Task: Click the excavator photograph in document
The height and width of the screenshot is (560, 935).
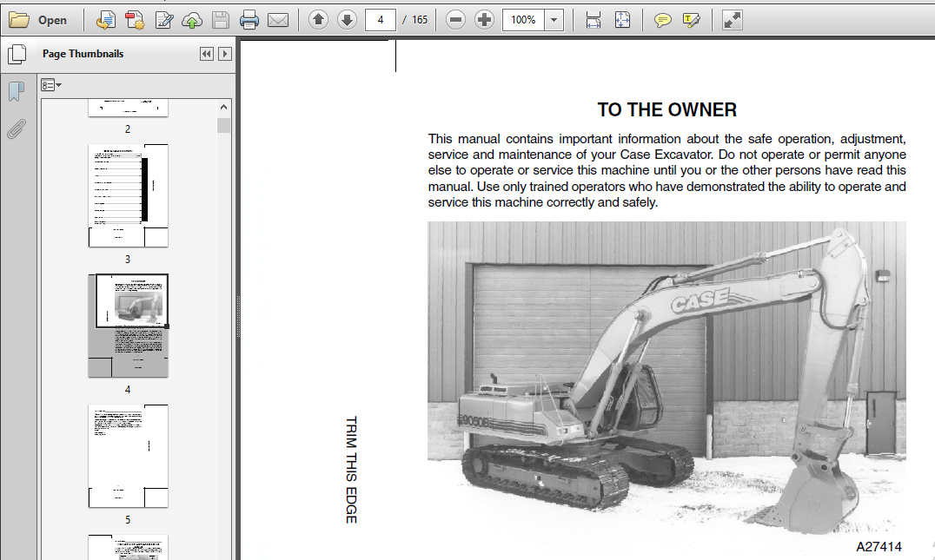Action: (666, 379)
